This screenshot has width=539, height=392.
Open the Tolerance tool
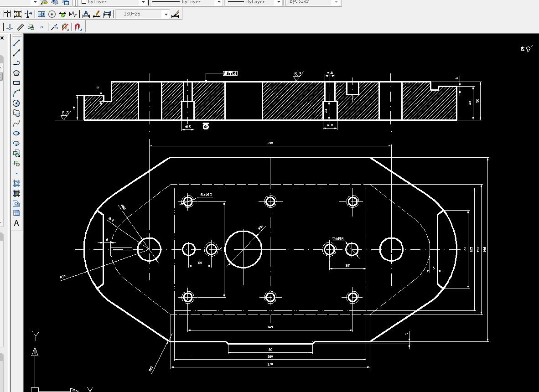[x=41, y=14]
